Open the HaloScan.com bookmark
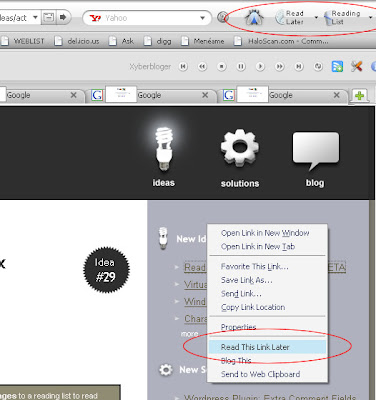Viewport: 376px width, 400px height. click(x=281, y=41)
